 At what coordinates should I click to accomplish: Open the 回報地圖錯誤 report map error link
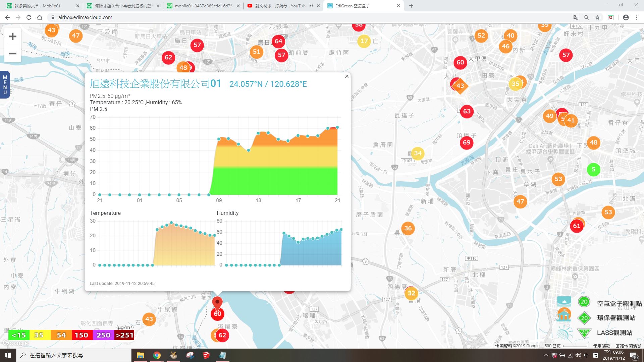[x=628, y=346]
